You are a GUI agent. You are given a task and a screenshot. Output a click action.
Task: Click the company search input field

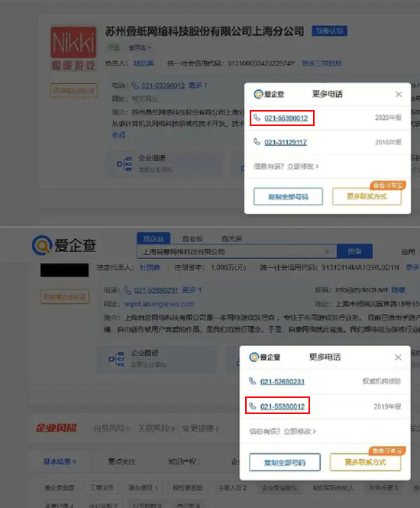pos(237,251)
